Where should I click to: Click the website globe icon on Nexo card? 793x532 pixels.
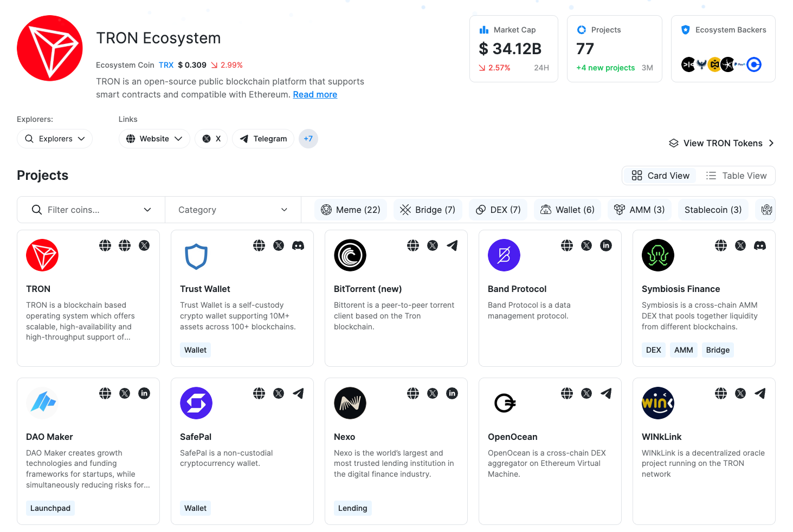(x=413, y=393)
